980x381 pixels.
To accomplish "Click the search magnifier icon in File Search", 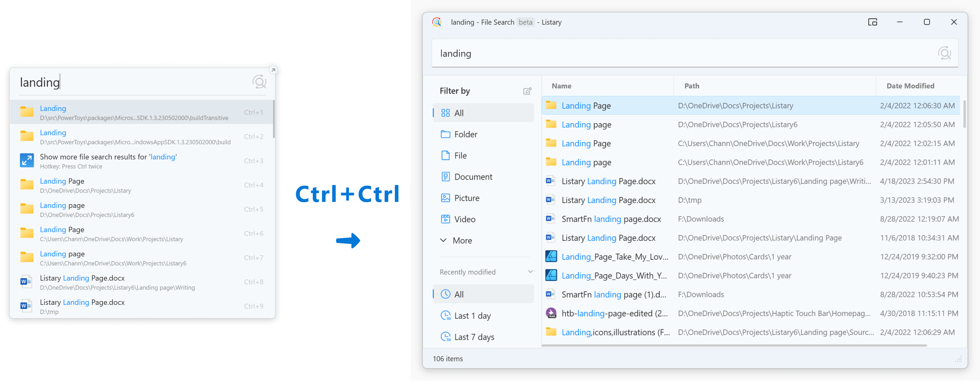I will pyautogui.click(x=945, y=53).
